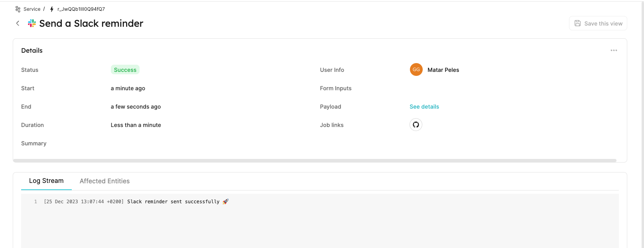
Task: Click the Send a Slack reminder title
Action: click(91, 24)
